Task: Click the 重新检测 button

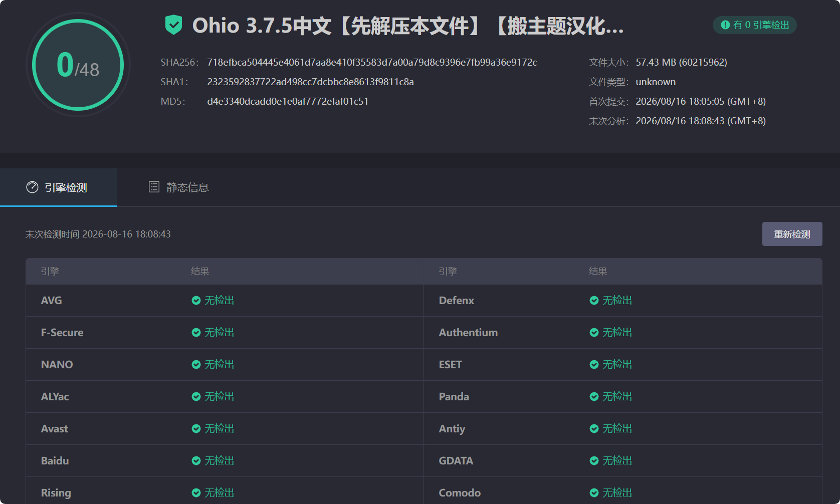Action: [x=792, y=234]
